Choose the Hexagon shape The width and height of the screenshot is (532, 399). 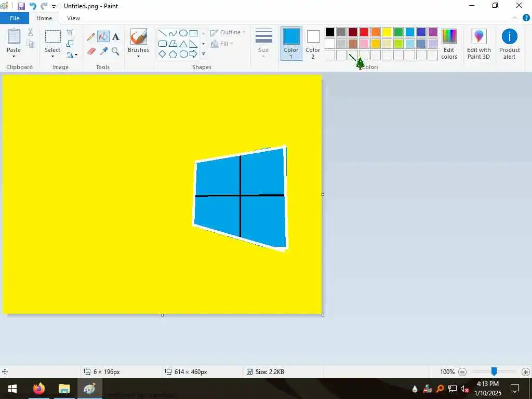pyautogui.click(x=183, y=54)
